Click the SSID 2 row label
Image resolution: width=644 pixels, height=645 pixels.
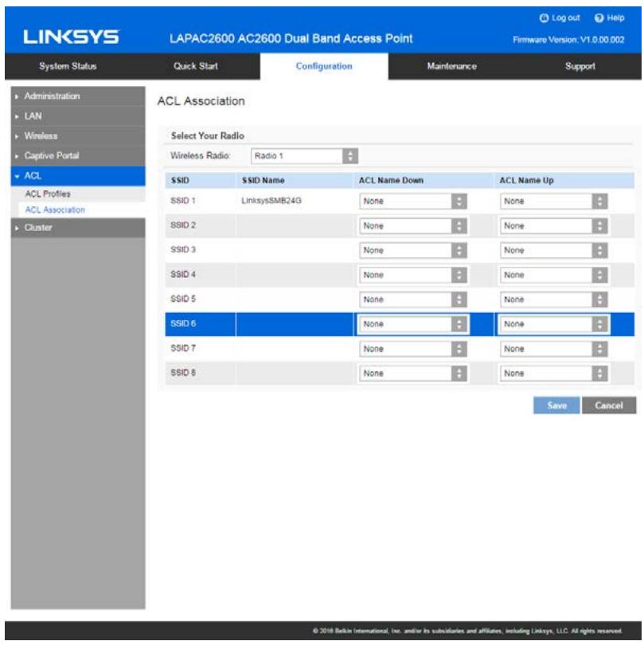point(183,225)
